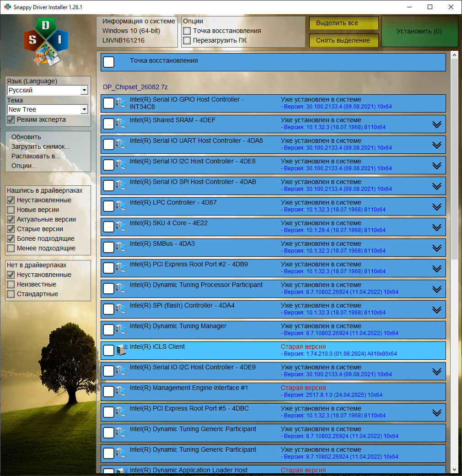Click device icon of SKU 4 Core - 4E22
This screenshot has height=476, width=462.
[x=121, y=227]
